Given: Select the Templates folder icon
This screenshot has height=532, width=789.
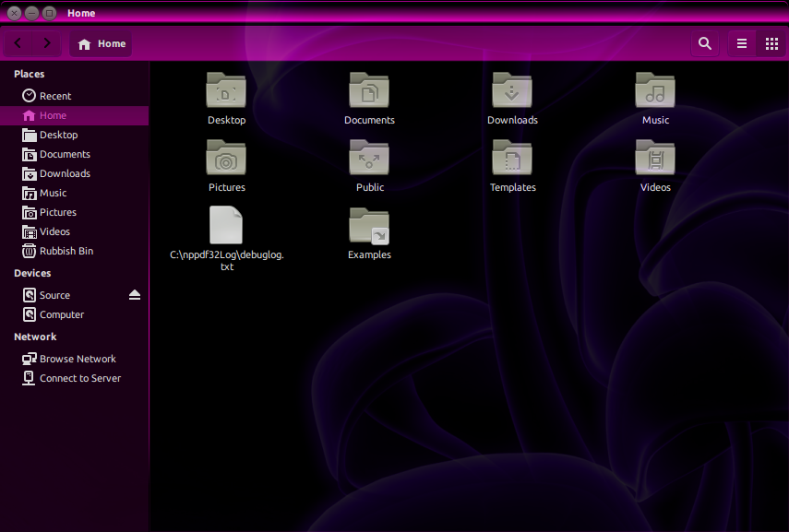Looking at the screenshot, I should (512, 158).
